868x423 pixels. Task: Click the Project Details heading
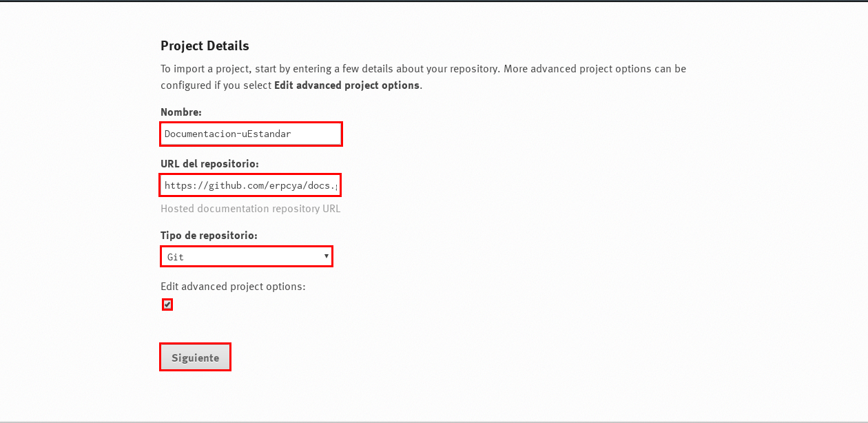[205, 46]
